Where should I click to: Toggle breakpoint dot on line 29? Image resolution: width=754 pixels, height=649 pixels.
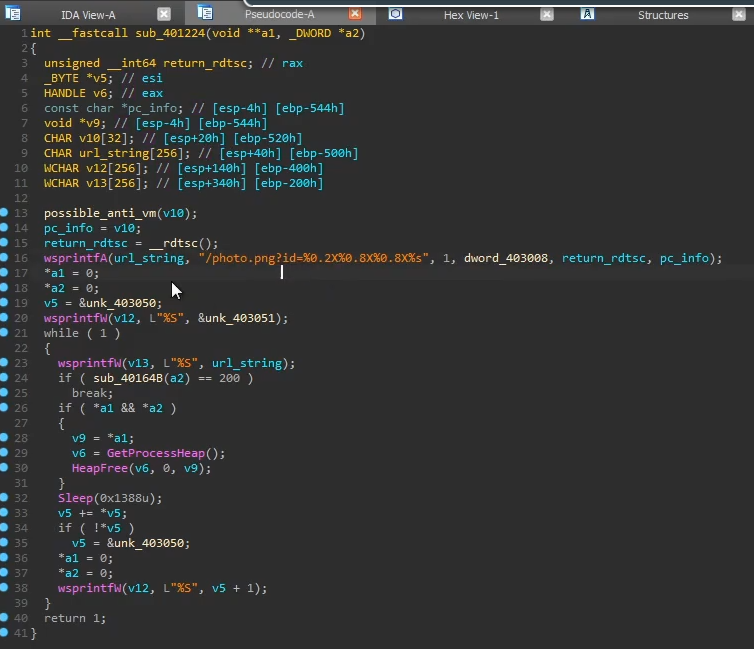[4, 452]
